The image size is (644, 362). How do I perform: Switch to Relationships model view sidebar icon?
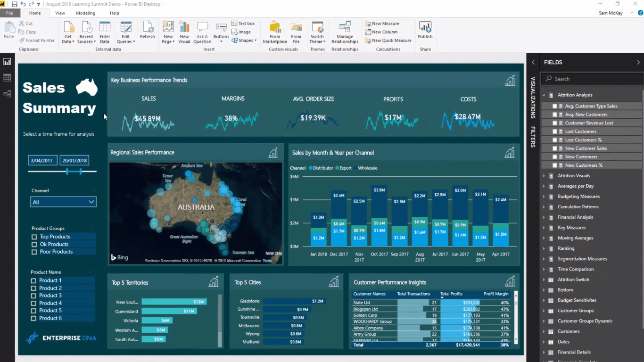point(7,94)
